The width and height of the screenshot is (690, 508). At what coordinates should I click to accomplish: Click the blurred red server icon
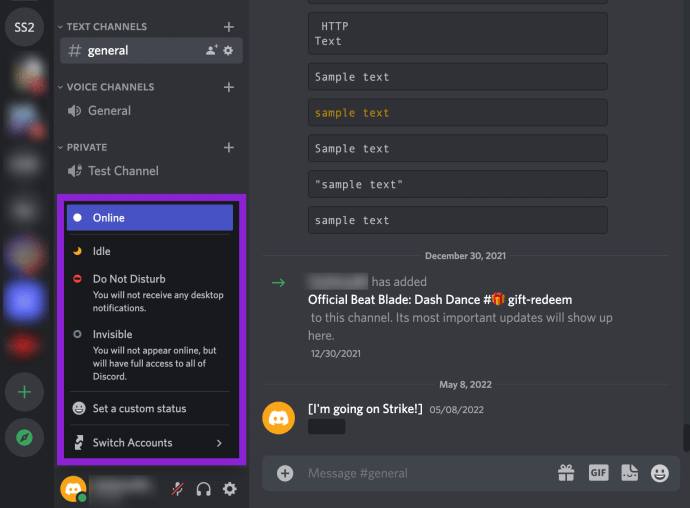click(24, 346)
